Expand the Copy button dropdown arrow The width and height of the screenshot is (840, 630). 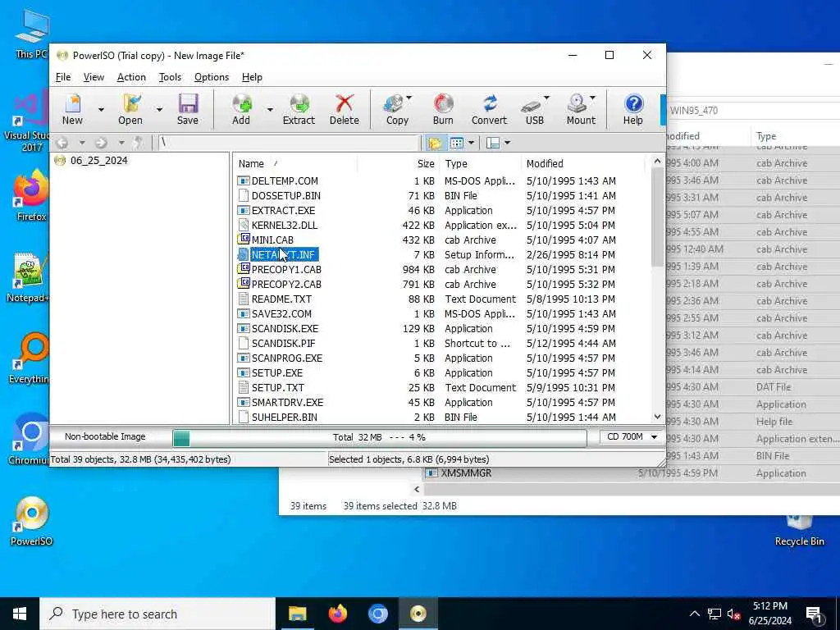pyautogui.click(x=409, y=98)
